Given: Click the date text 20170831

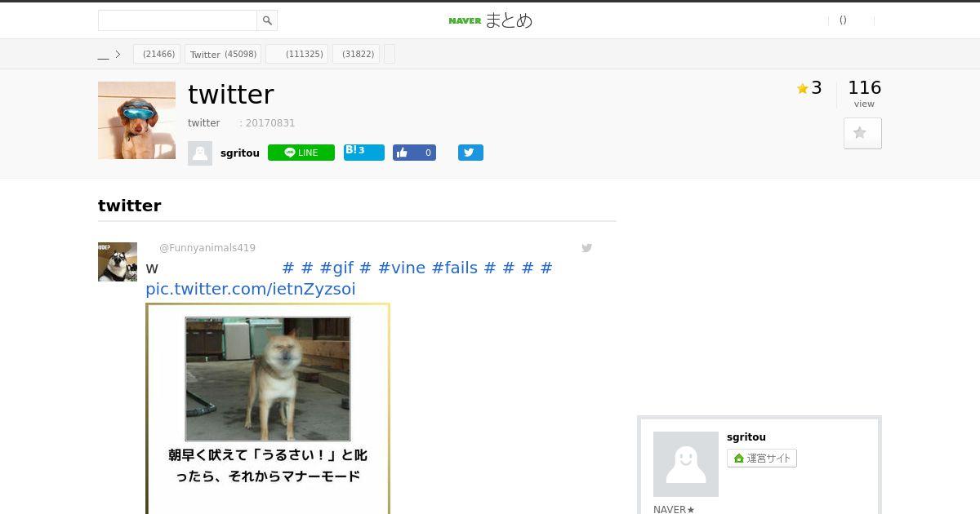Looking at the screenshot, I should (x=270, y=123).
